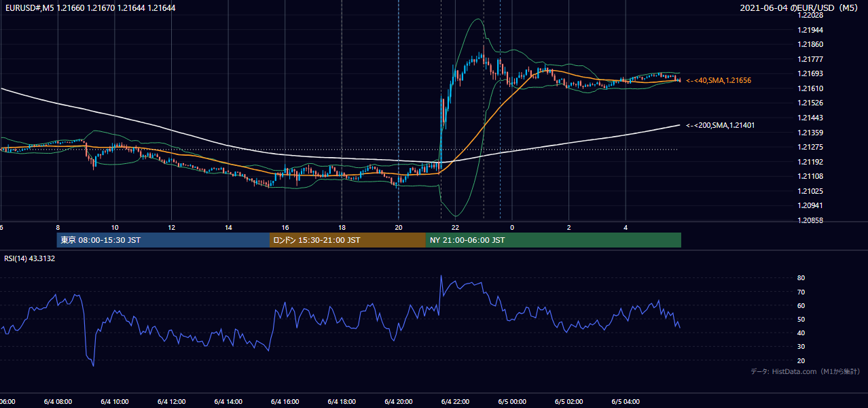
Task: Click hour 16 on the price chart axis
Action: pos(285,227)
